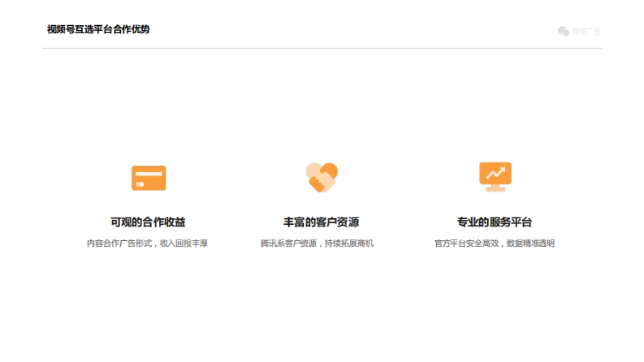Image resolution: width=644 pixels, height=362 pixels.
Task: Click the phrase 收入回报丰厚
Action: point(184,243)
